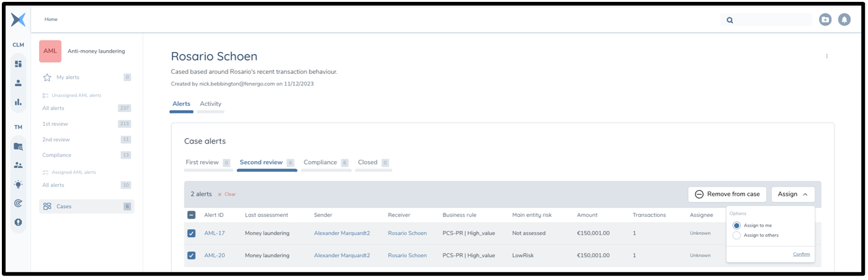Click the Alert ID column header

214,215
